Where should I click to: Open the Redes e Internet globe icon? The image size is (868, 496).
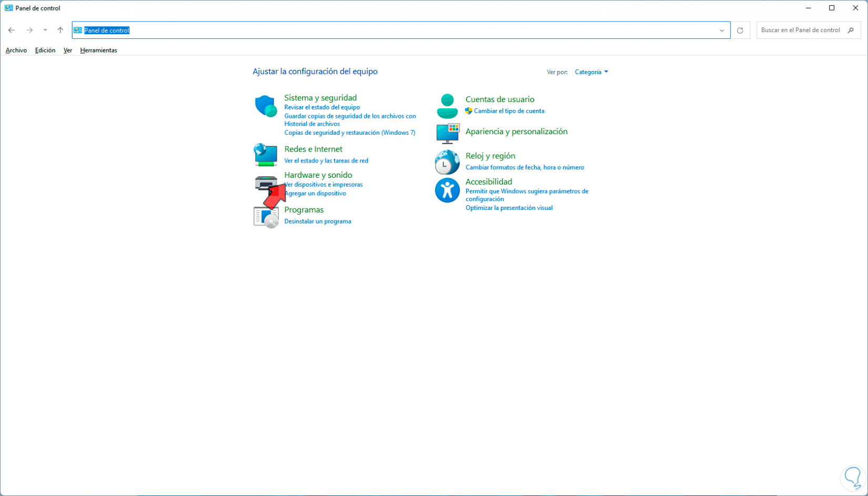266,155
